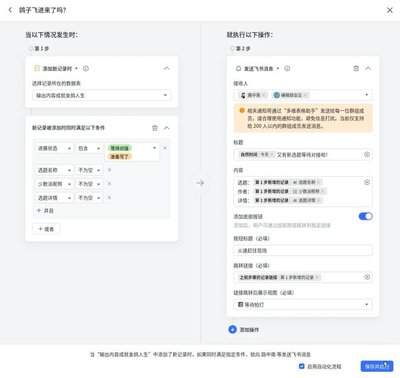Open the view selection dropdown at bottom
400x378 pixels.
click(x=303, y=305)
